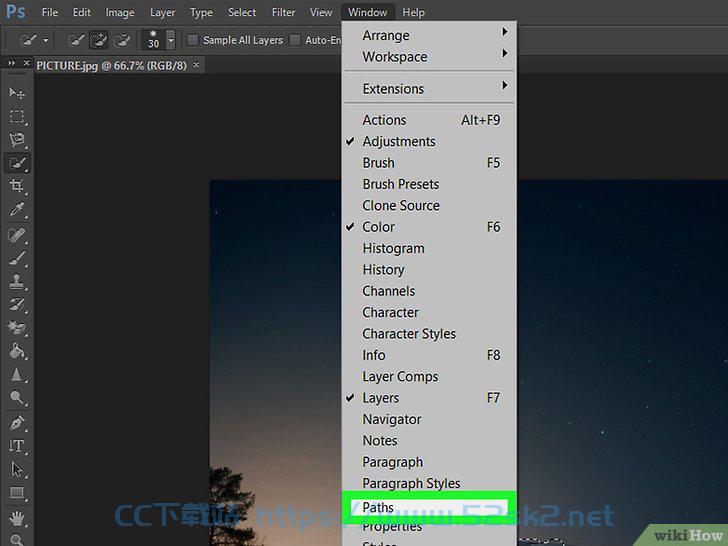Select the Eraser tool
728x546 pixels.
17,328
